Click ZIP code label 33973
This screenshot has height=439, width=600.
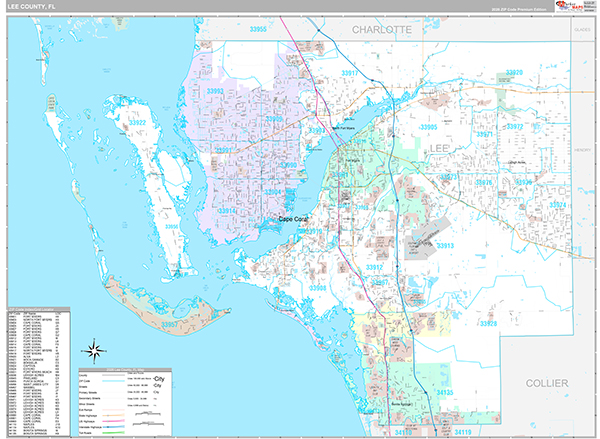point(448,177)
